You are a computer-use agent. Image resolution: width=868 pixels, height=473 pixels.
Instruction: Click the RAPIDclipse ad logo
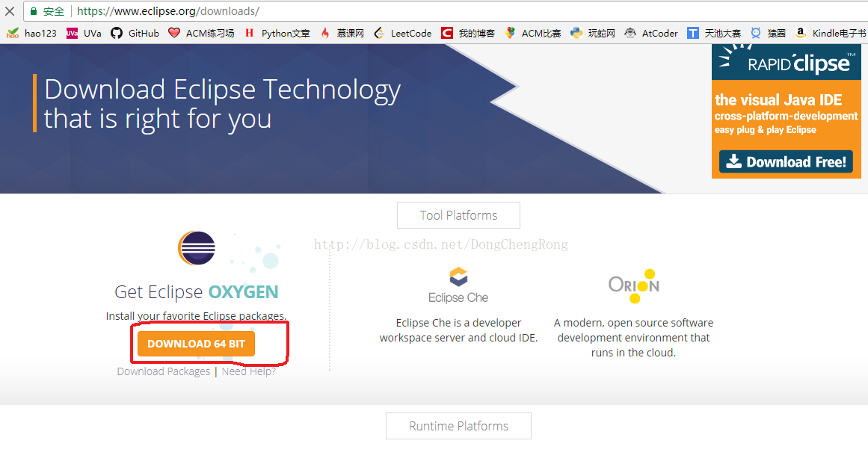pyautogui.click(x=786, y=63)
